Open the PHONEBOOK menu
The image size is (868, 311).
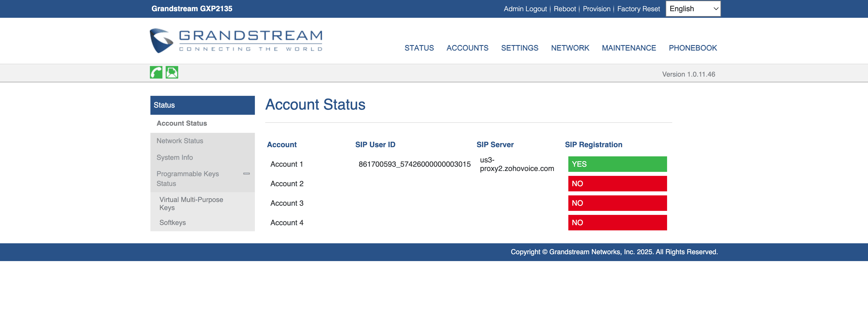[x=692, y=48]
